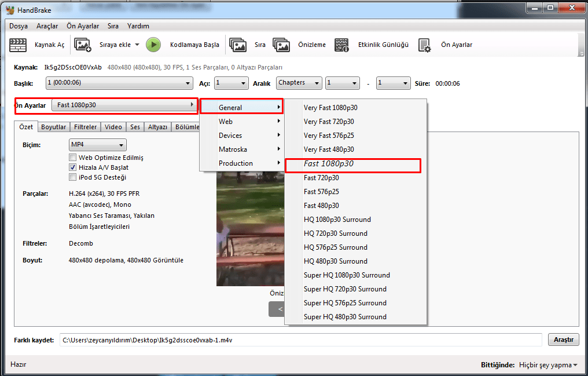
Task: Expand the Production preset category
Action: [x=241, y=163]
